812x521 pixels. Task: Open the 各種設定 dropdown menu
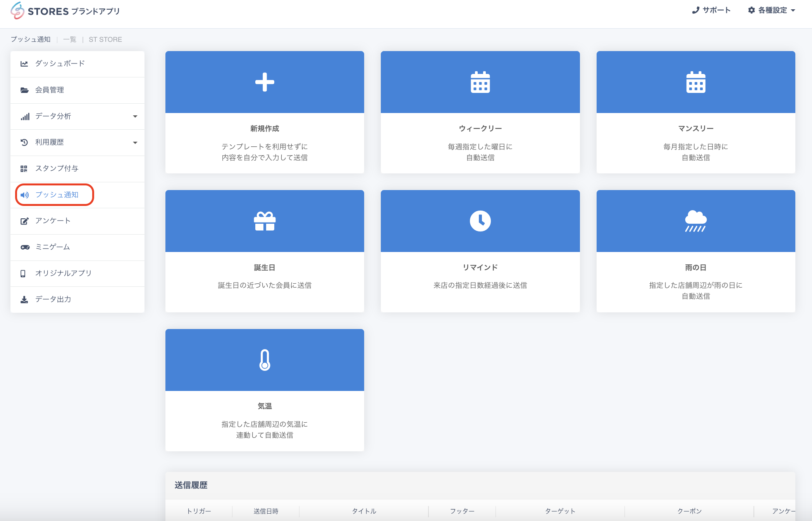click(772, 10)
